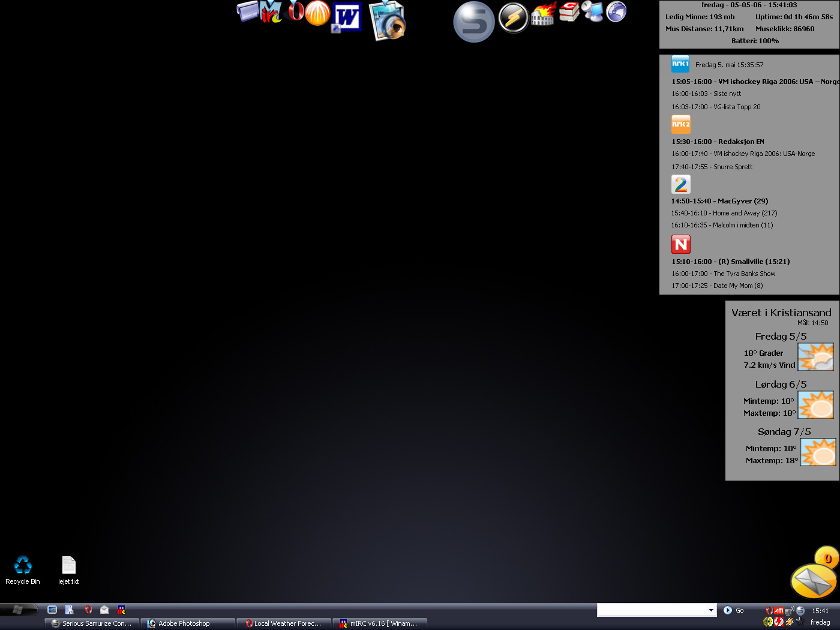This screenshot has height=630, width=840.
Task: Launch Opera browser from the top dock
Action: pyautogui.click(x=295, y=11)
